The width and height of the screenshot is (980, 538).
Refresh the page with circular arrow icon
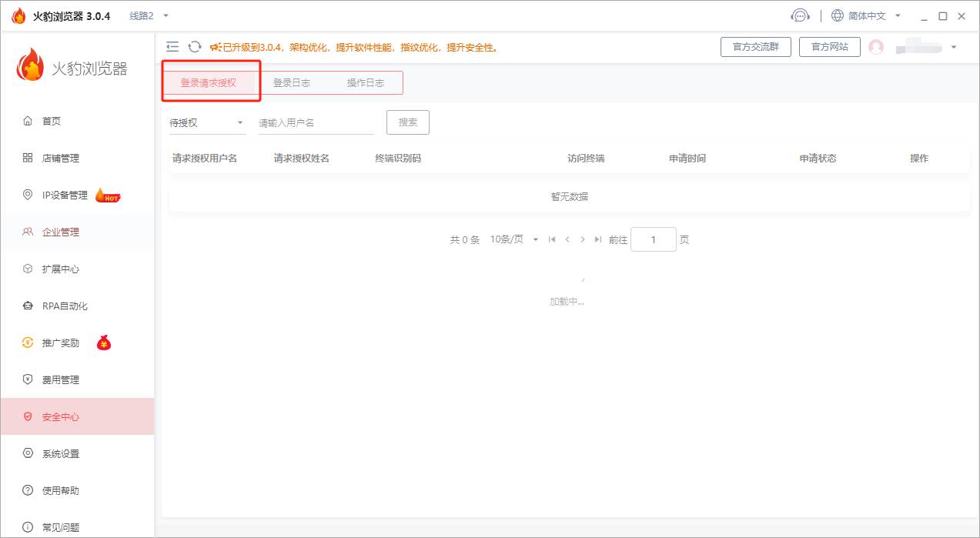tap(194, 46)
